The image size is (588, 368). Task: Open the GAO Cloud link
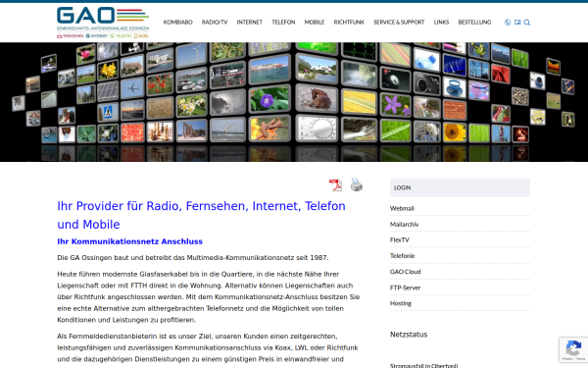(x=405, y=272)
